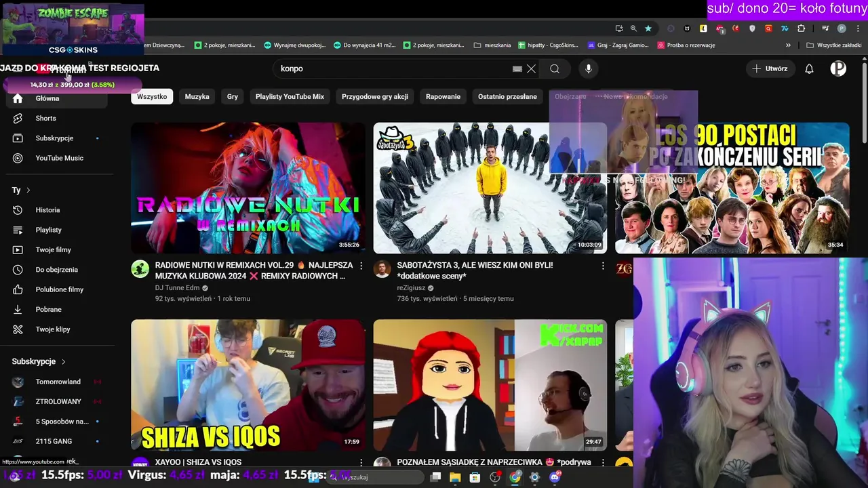Play the SHIZA VS IQOS thumbnail

tap(248, 385)
